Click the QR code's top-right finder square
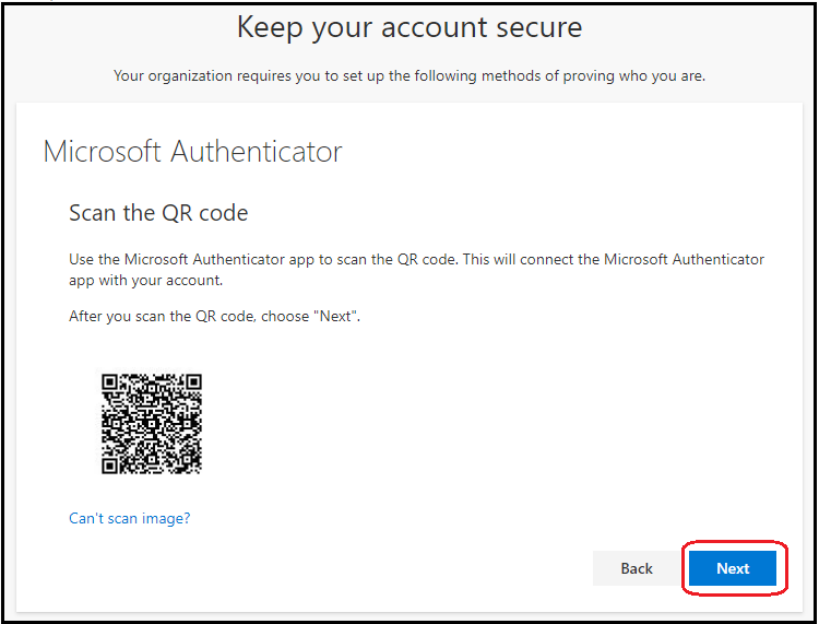The height and width of the screenshot is (624, 817). click(193, 382)
